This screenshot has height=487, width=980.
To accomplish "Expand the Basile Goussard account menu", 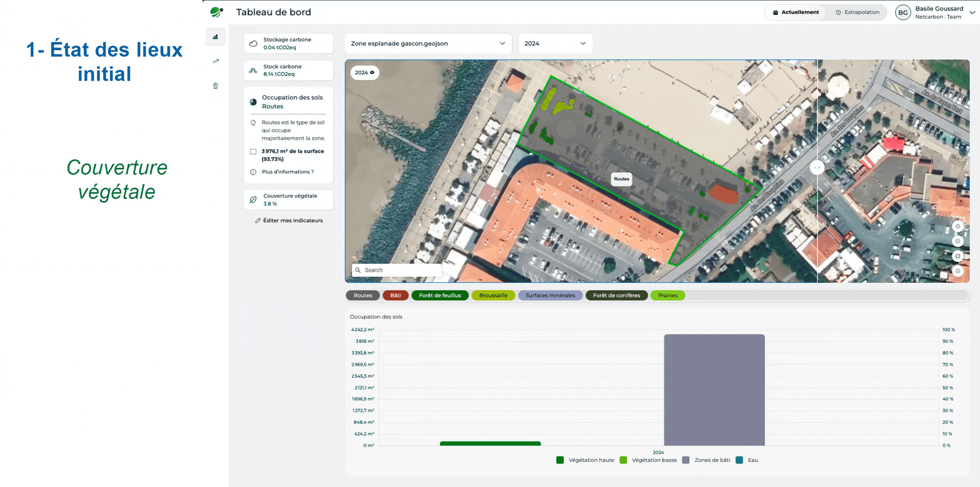I will [972, 13].
